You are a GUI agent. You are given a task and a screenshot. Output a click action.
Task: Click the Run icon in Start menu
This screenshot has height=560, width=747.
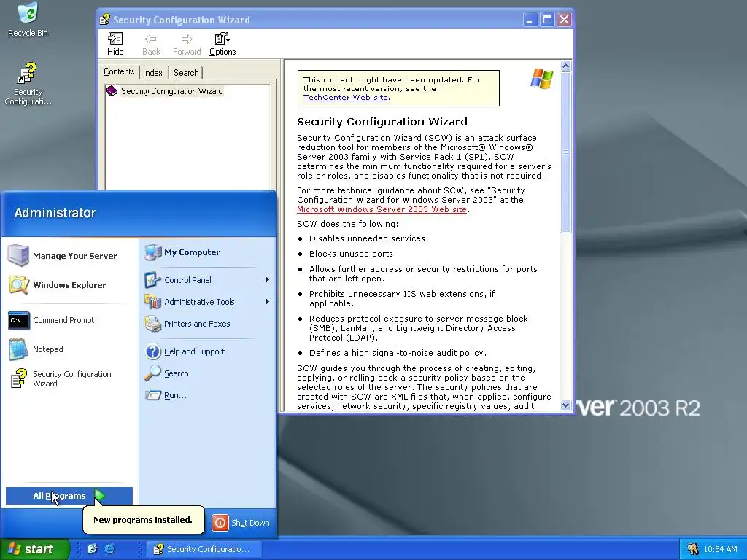click(x=153, y=395)
